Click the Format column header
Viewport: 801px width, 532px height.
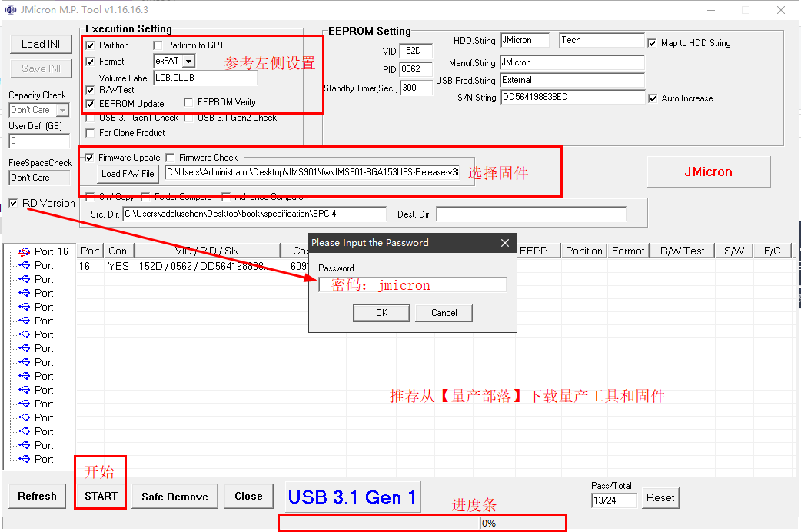point(628,251)
